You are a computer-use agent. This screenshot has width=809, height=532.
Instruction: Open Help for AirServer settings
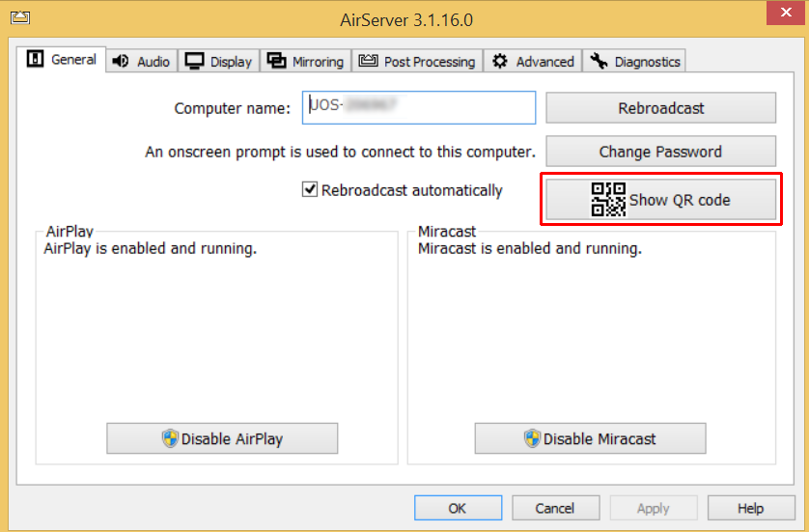(x=750, y=508)
